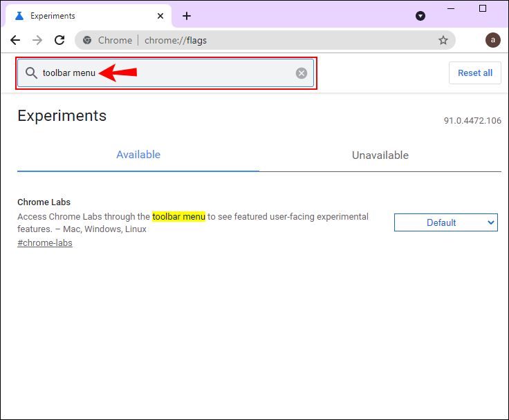Switch to the Unavailable tab
Screen dimensions: 509x420
point(380,155)
